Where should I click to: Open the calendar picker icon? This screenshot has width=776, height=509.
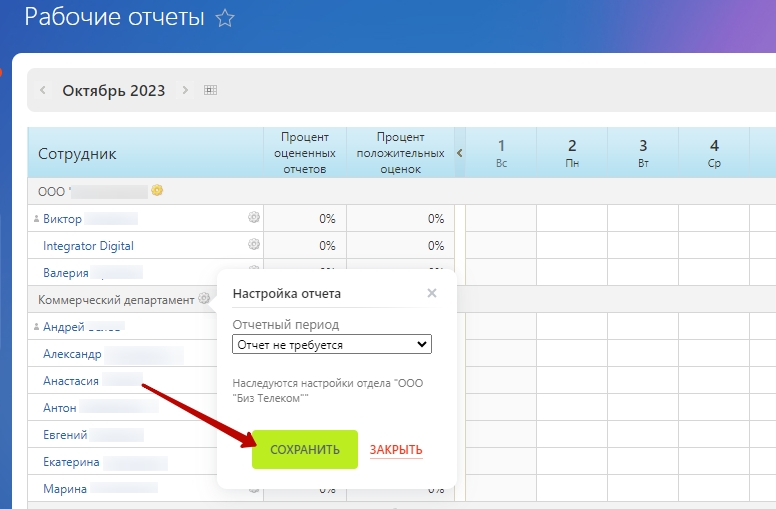[210, 90]
